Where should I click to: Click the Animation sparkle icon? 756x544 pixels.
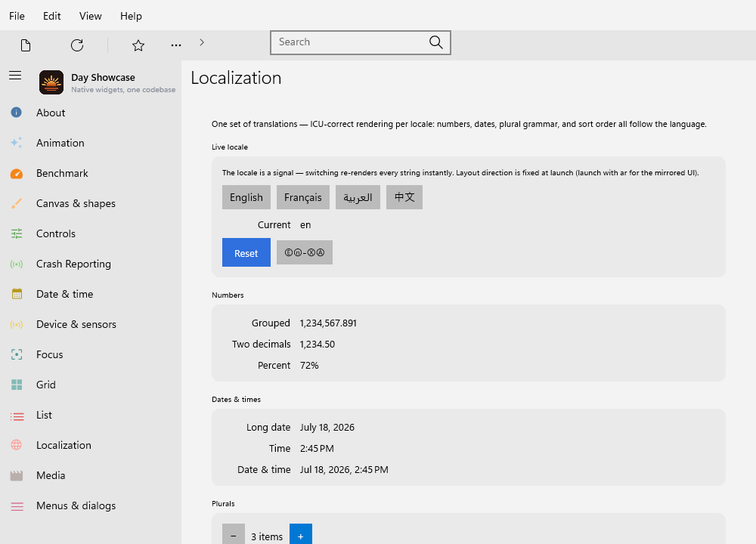(17, 143)
